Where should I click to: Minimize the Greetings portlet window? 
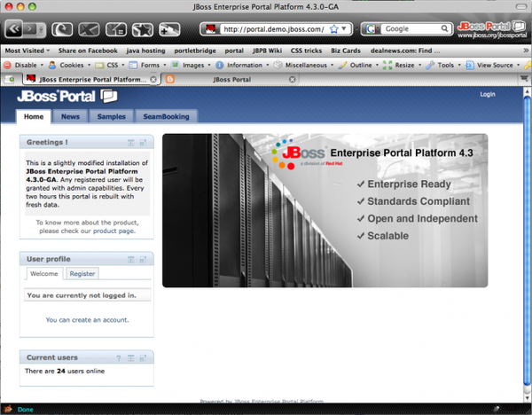[x=131, y=143]
